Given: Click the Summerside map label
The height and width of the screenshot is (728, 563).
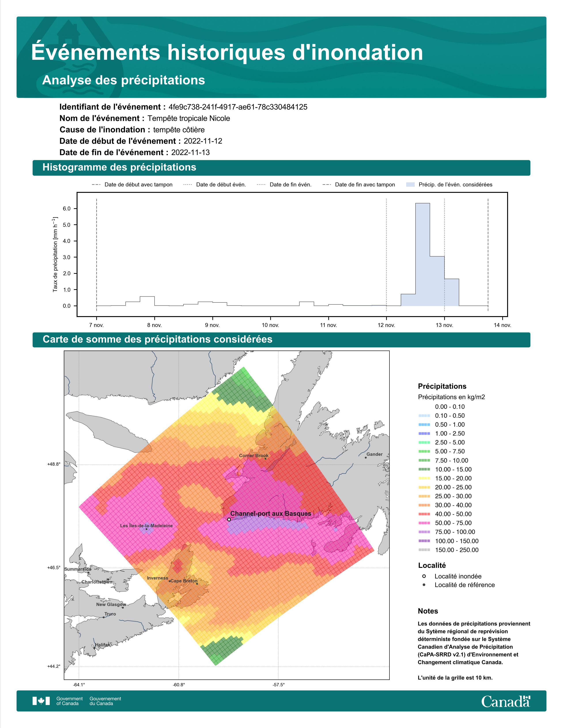Looking at the screenshot, I should click(78, 569).
